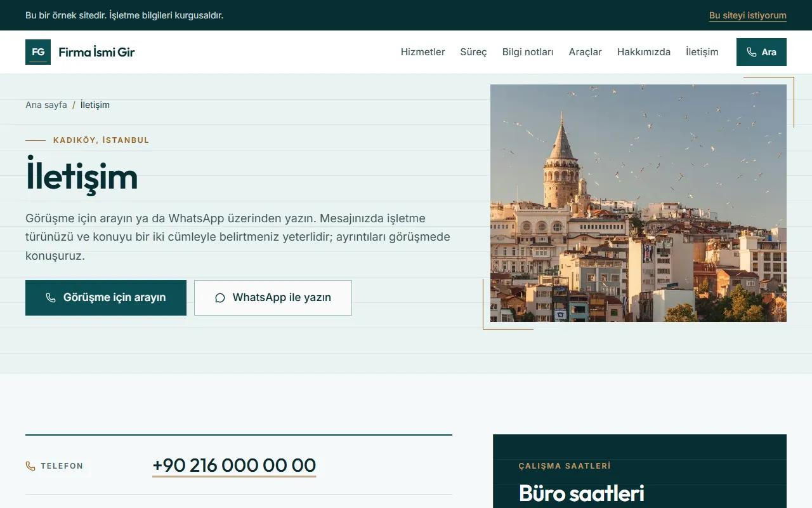The height and width of the screenshot is (508, 812).
Task: Click the İletişim breadcrumb current page
Action: pyautogui.click(x=95, y=105)
